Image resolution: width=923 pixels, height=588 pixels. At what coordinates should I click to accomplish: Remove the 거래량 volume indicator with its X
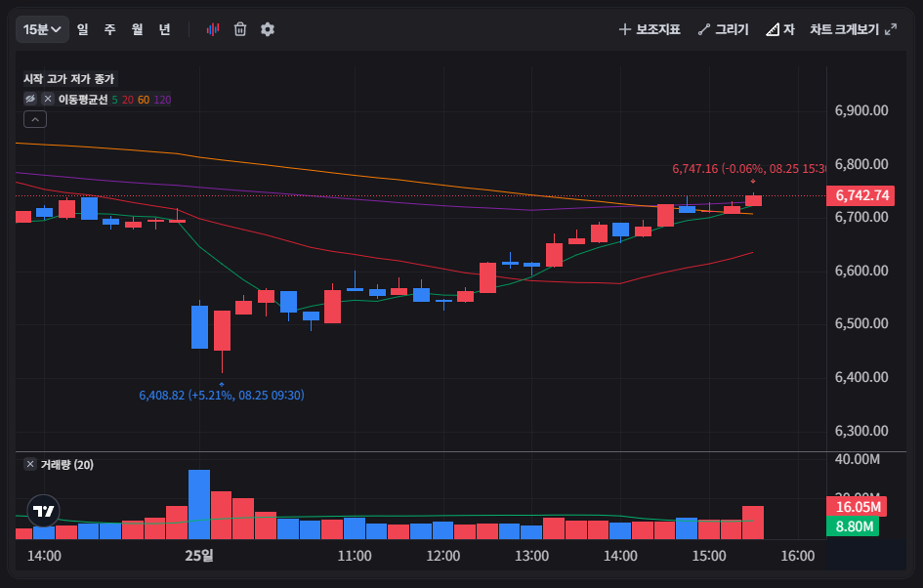click(30, 464)
